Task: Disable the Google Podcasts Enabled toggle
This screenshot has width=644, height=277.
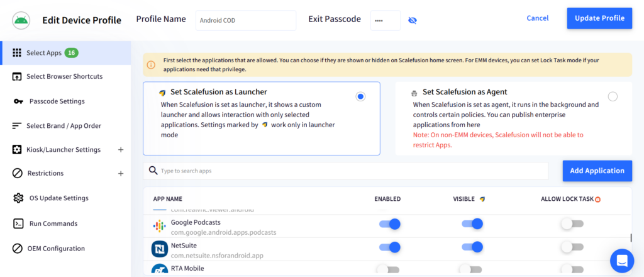Action: coord(389,224)
